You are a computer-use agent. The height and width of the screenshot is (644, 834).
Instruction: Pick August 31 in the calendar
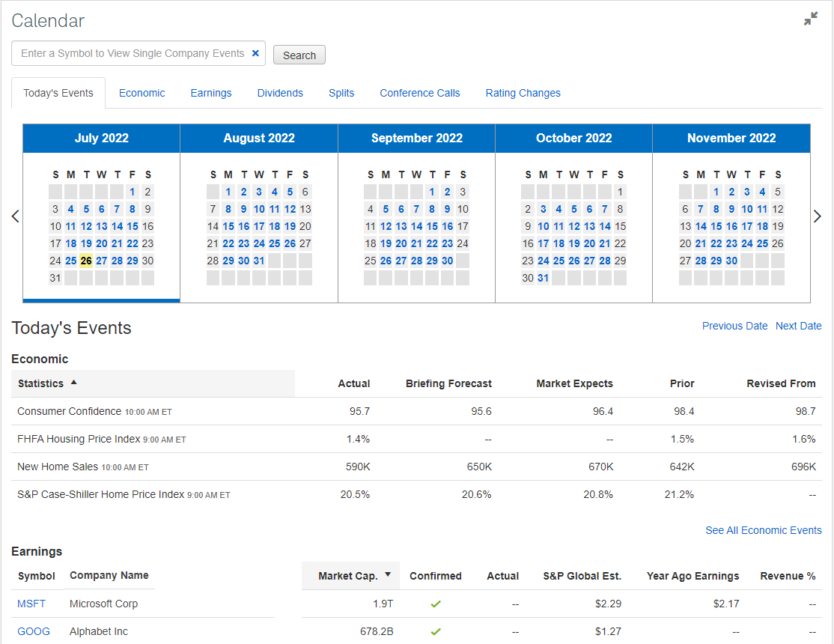click(259, 261)
